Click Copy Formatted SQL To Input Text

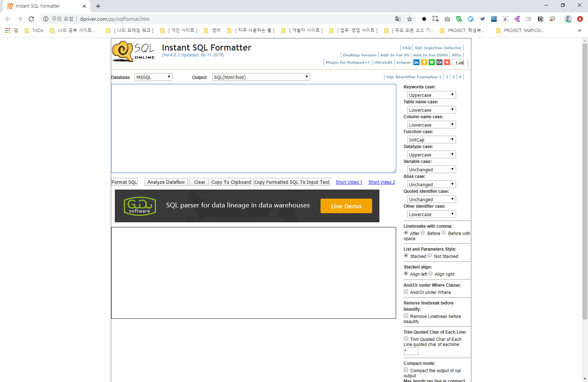point(292,182)
